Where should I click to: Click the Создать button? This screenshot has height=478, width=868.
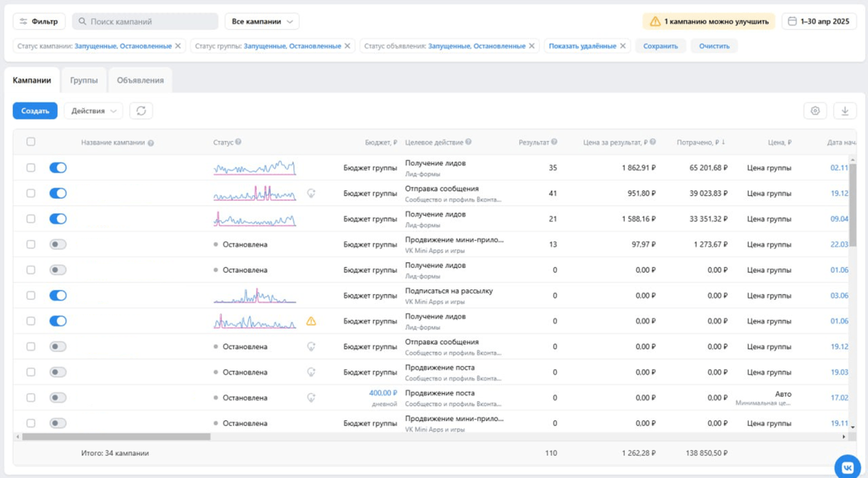pos(35,111)
